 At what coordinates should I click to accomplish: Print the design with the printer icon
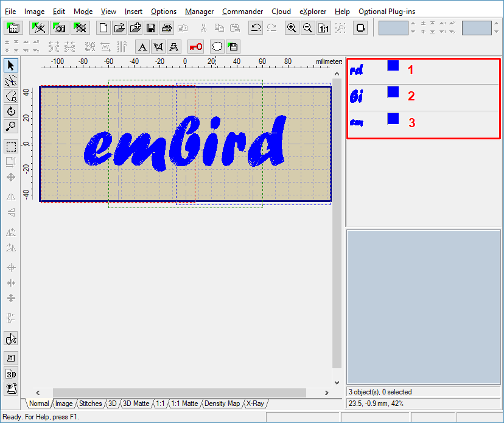(x=167, y=28)
